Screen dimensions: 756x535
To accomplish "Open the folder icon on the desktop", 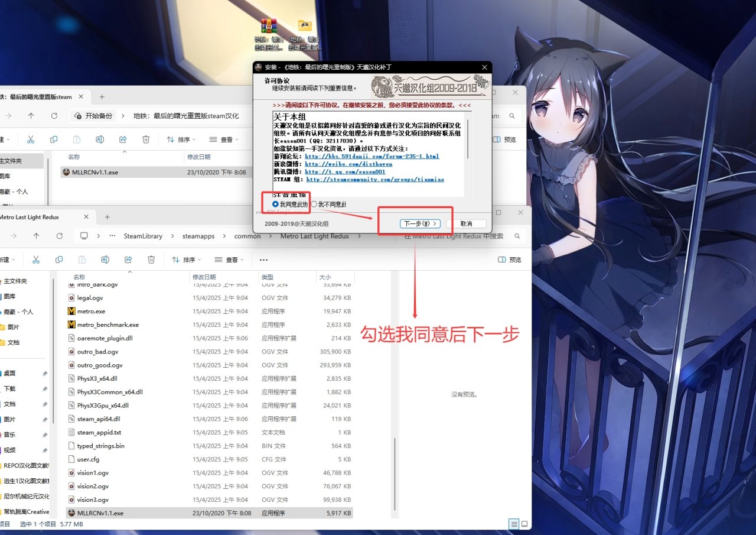I will pos(305,26).
